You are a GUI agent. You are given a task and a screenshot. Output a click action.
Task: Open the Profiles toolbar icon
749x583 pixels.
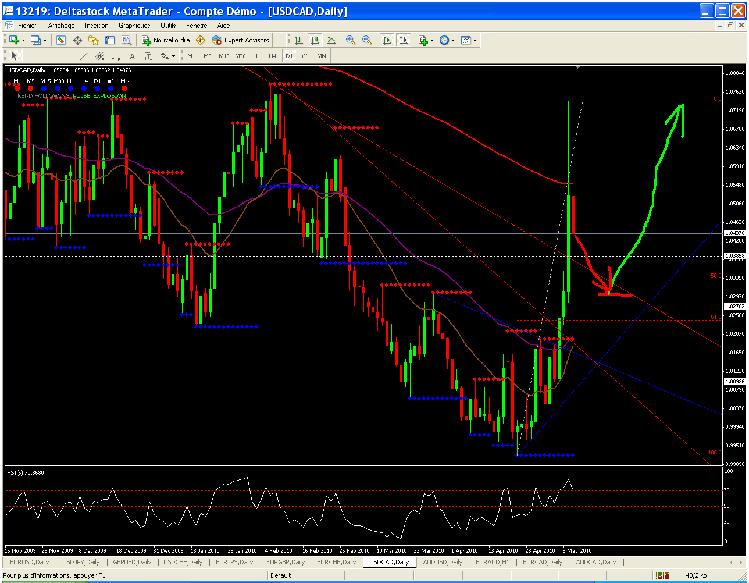point(36,40)
